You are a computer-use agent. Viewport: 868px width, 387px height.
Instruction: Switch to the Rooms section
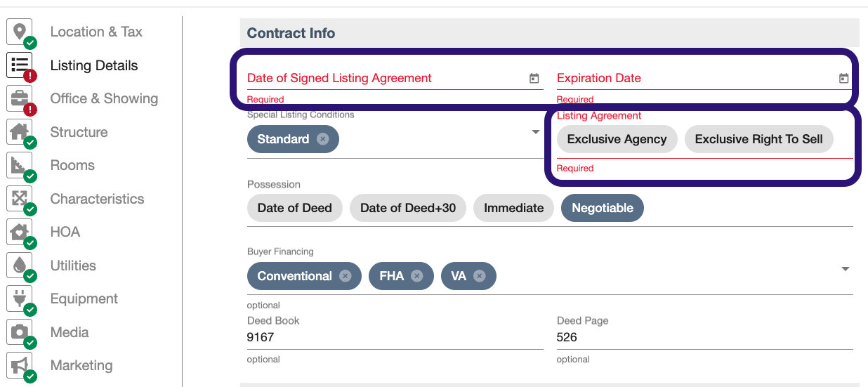72,165
